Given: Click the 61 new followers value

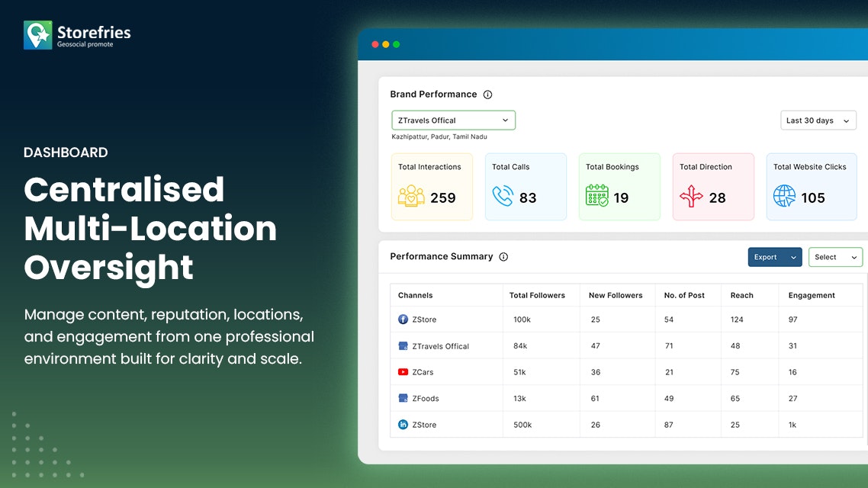Looking at the screenshot, I should point(595,398).
